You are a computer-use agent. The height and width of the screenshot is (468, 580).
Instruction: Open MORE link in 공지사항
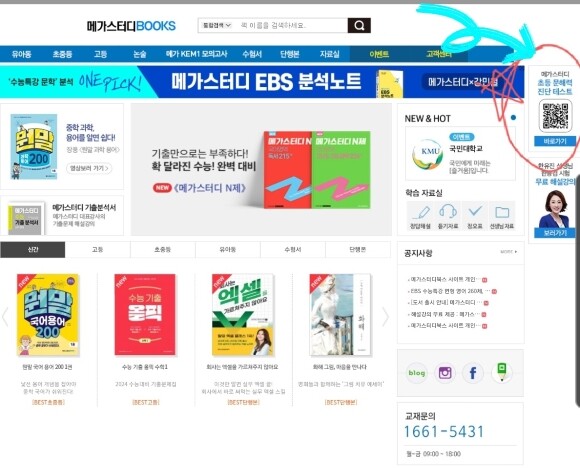[509, 252]
